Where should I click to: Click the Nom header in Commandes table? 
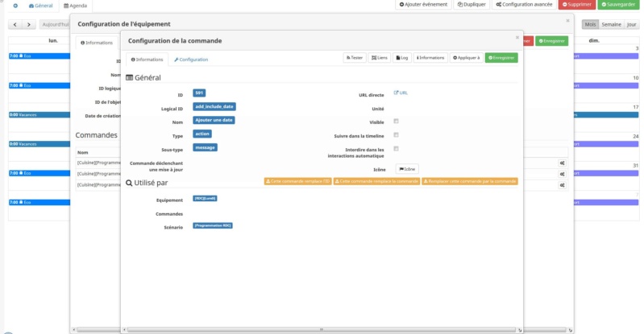[82, 152]
